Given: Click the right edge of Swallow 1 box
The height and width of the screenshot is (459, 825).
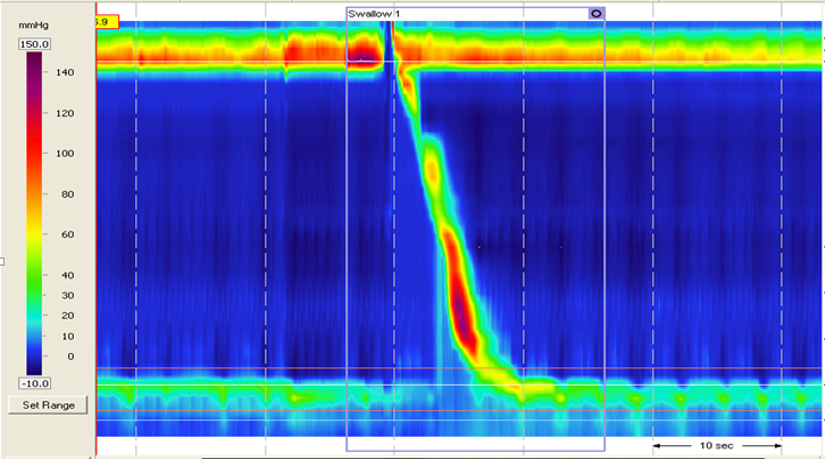Looking at the screenshot, I should coord(605,250).
